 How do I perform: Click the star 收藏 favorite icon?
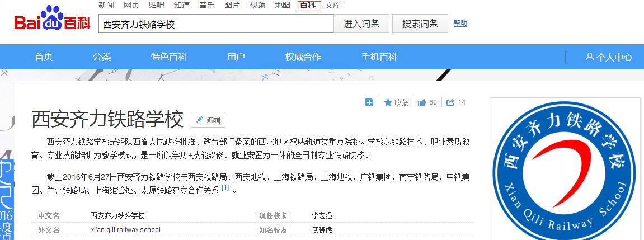(388, 102)
